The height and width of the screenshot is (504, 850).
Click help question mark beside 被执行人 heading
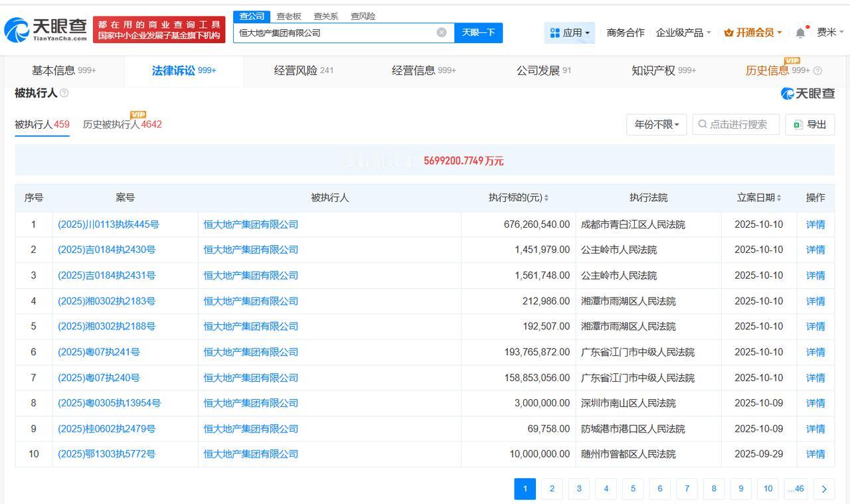pos(64,93)
